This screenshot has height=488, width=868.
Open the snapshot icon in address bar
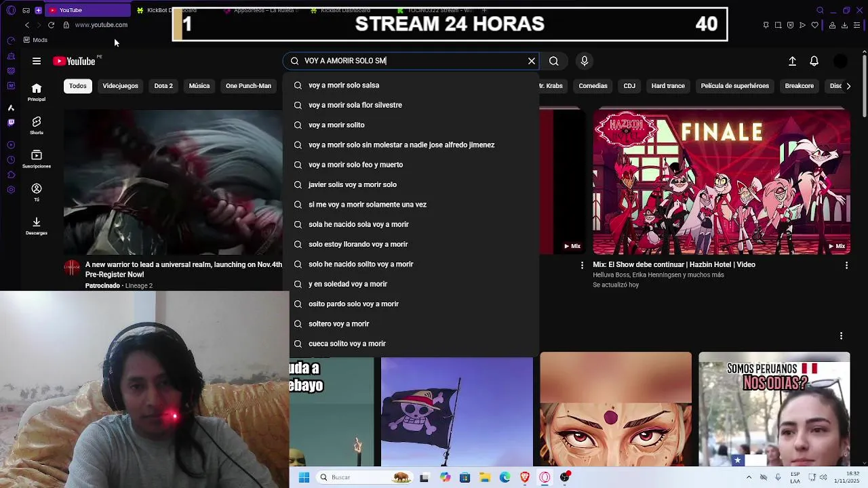778,25
